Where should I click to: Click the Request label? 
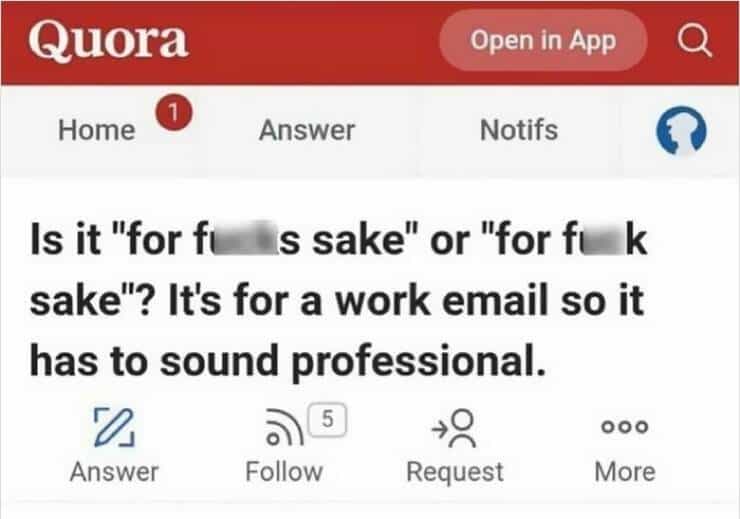click(455, 471)
